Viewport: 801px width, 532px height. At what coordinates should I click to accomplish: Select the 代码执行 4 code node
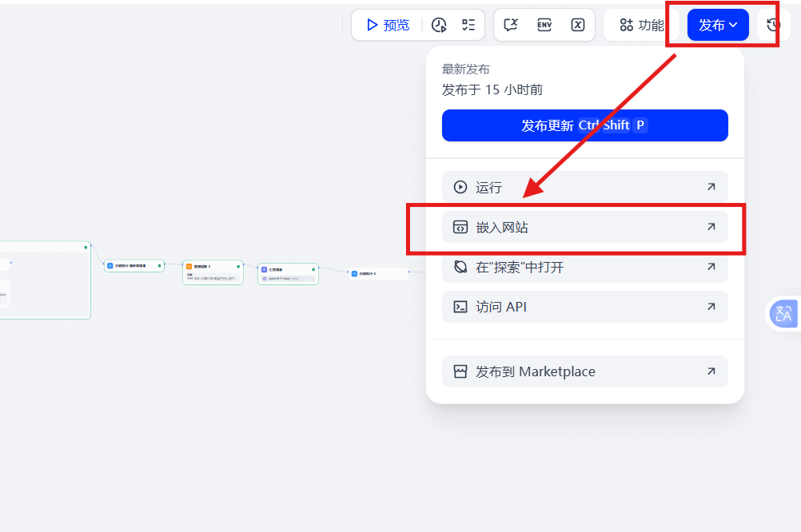point(379,274)
